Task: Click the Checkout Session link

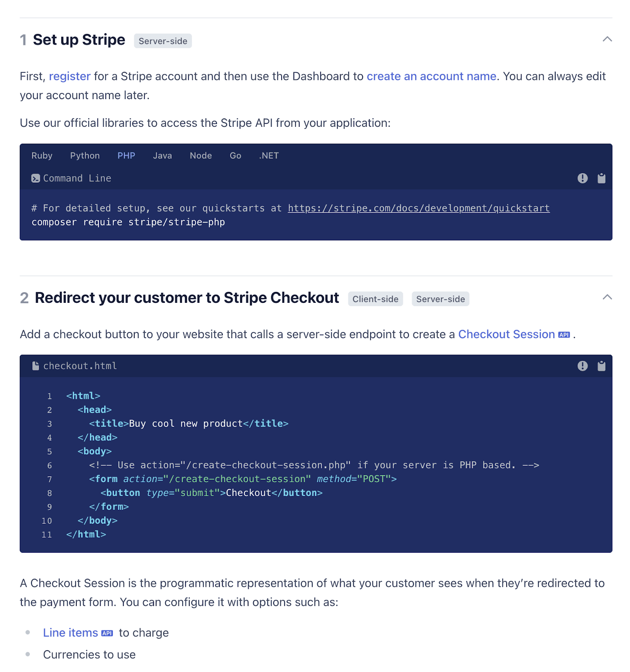Action: pos(506,334)
